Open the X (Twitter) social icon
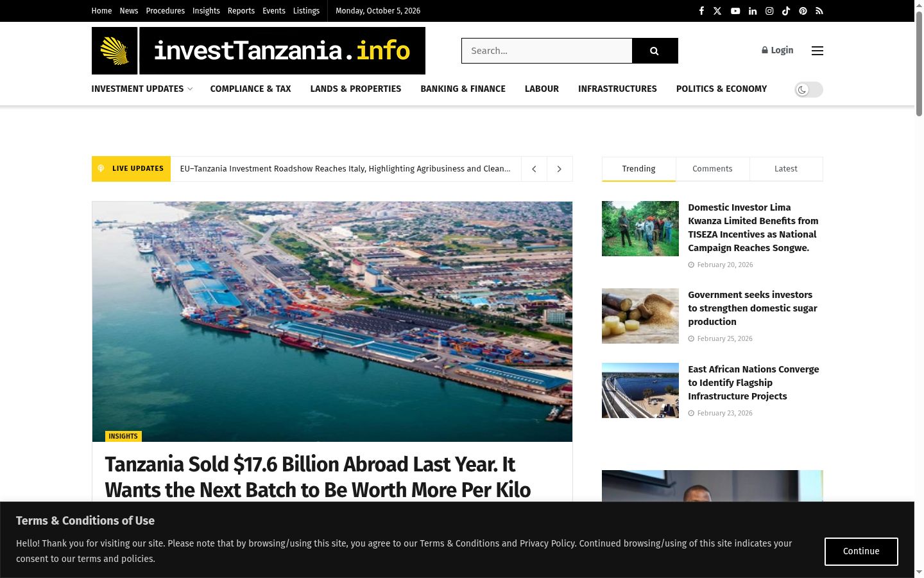 tap(717, 11)
